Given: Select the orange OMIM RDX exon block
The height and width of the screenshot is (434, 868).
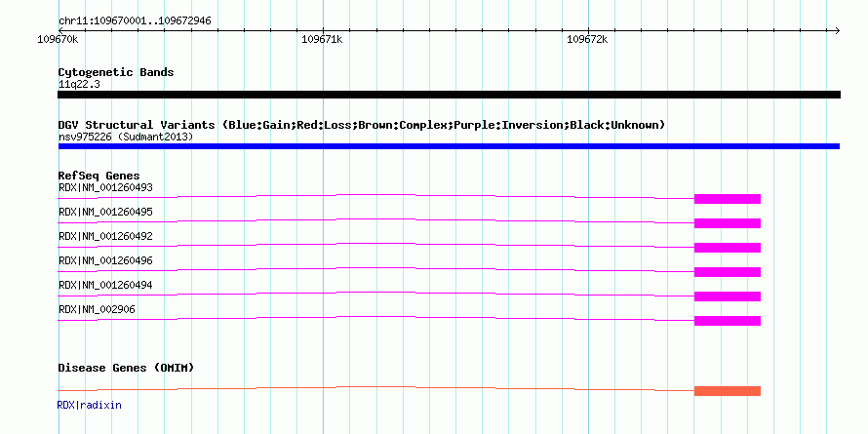Looking at the screenshot, I should coord(728,391).
